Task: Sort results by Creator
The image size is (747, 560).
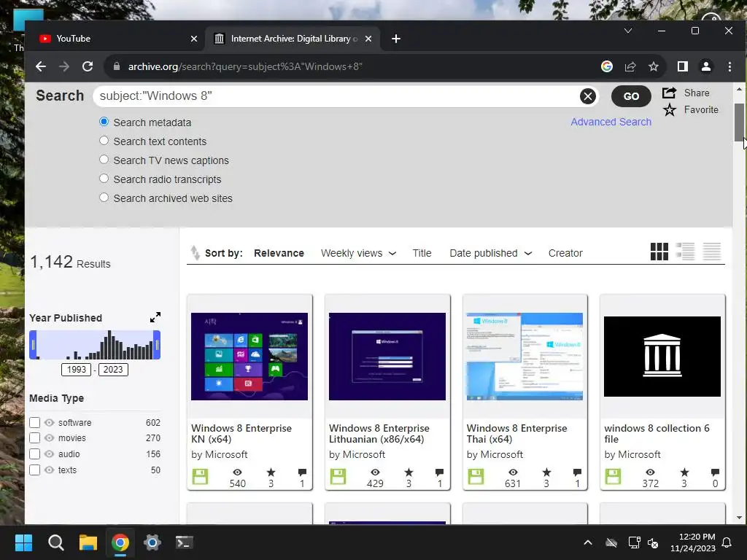Action: click(x=565, y=253)
